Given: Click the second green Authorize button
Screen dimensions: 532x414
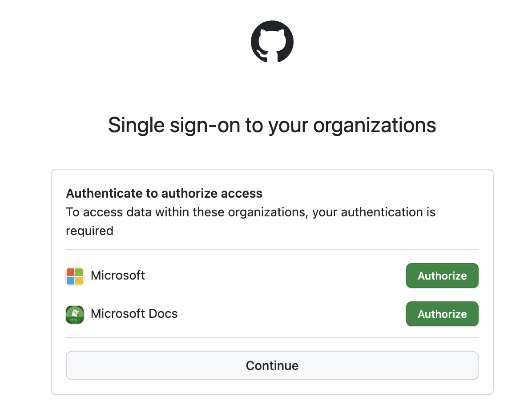Looking at the screenshot, I should coord(442,314).
